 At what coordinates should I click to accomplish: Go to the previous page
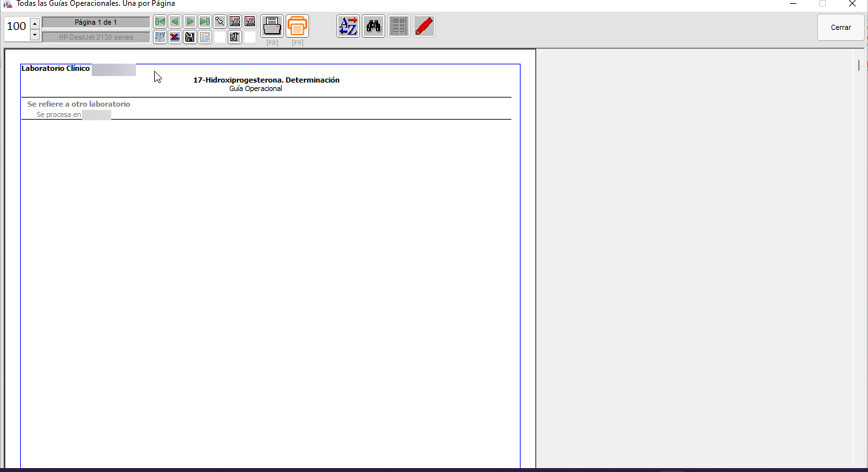pyautogui.click(x=174, y=21)
